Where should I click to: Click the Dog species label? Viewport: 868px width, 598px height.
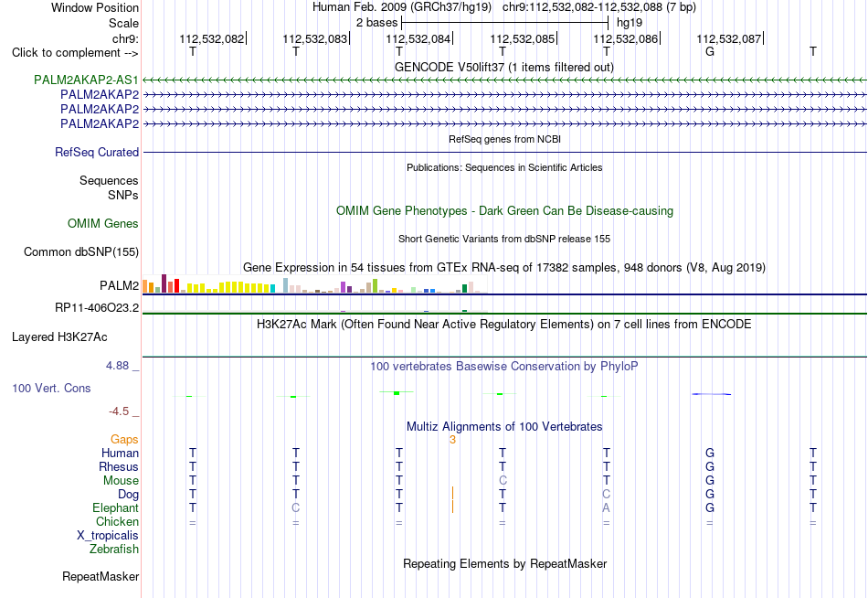129,495
